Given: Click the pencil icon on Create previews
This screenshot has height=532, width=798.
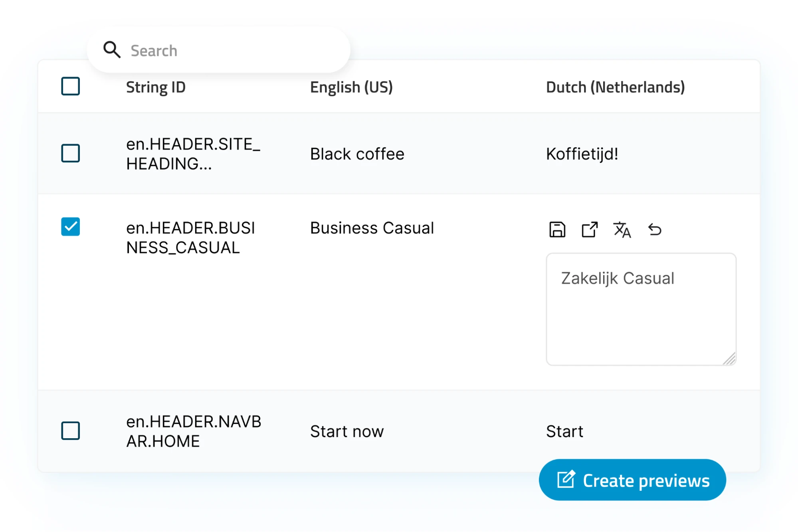Looking at the screenshot, I should tap(566, 479).
